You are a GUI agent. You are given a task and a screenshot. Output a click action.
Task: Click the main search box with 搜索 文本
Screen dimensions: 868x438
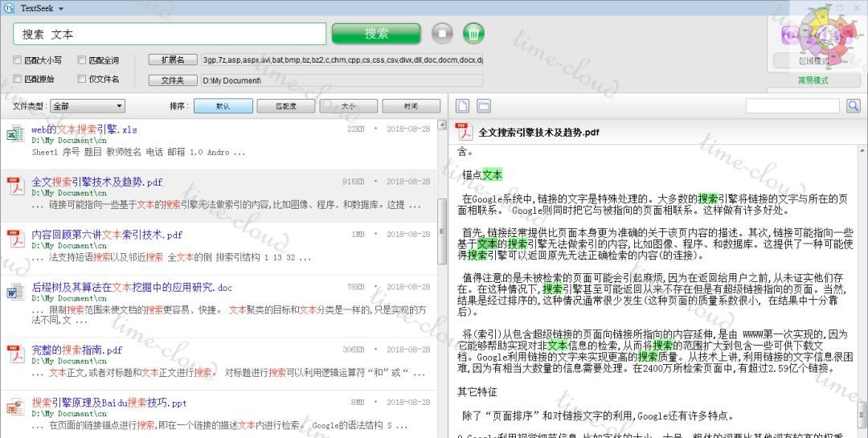(170, 34)
